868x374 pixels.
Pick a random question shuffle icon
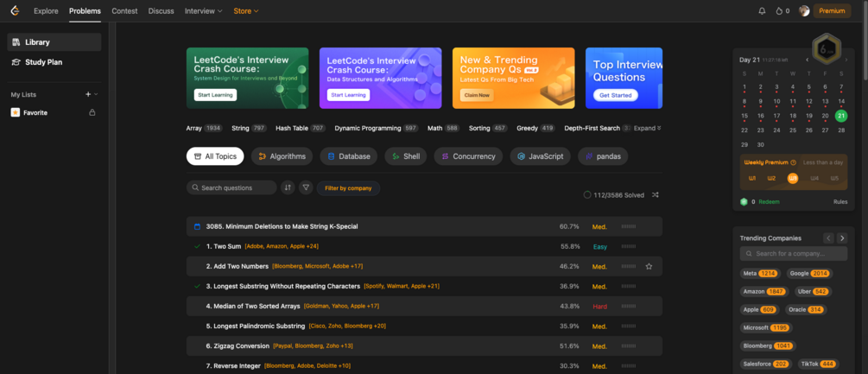point(656,194)
